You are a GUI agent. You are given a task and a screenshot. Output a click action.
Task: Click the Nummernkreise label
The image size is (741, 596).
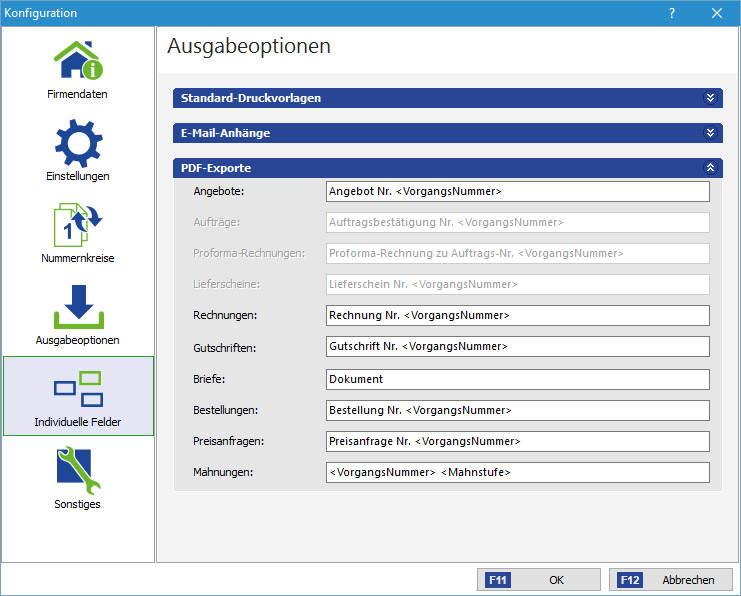[78, 258]
